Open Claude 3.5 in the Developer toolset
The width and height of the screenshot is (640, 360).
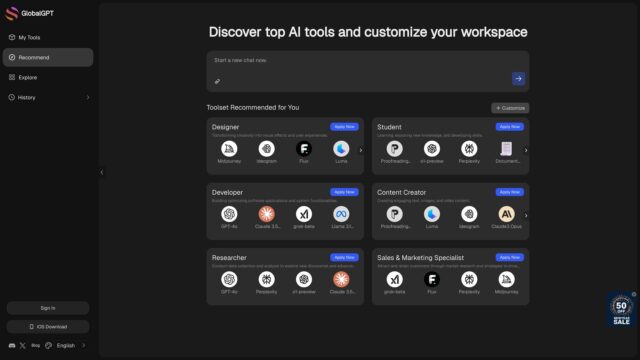[267, 214]
